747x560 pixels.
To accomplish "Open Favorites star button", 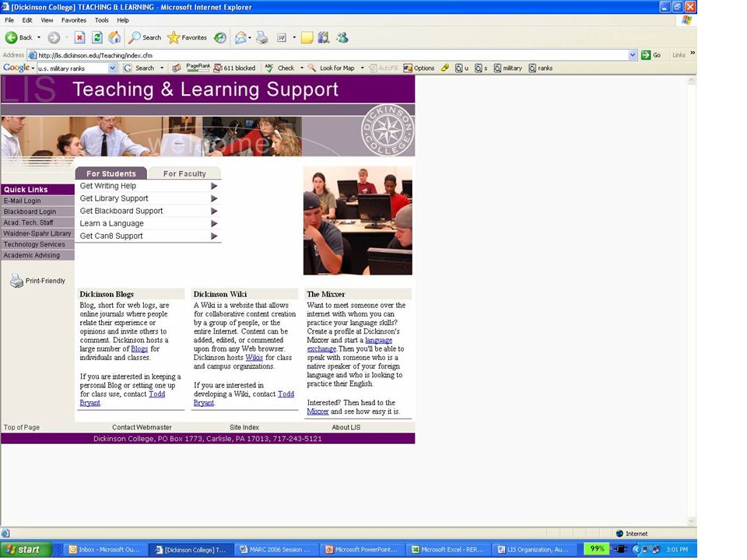I will point(188,37).
